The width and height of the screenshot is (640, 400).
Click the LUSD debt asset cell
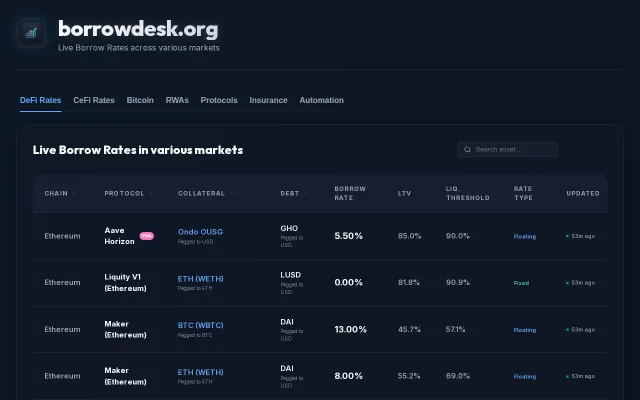coord(290,275)
